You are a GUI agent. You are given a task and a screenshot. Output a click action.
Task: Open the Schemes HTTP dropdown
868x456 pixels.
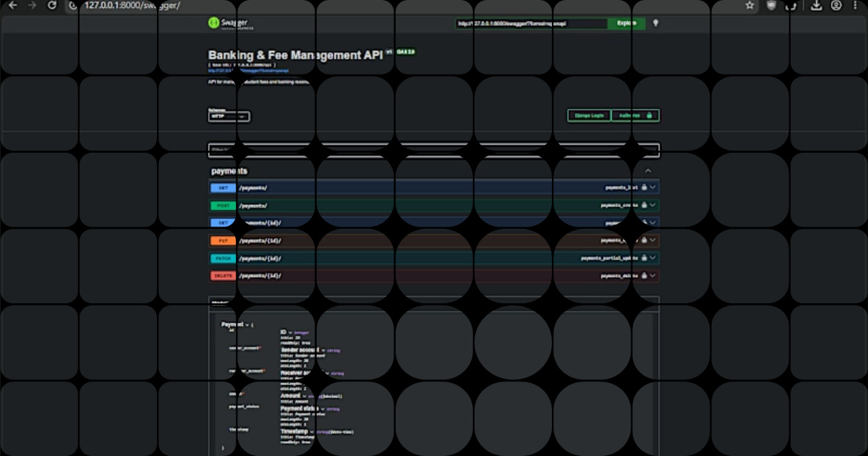[229, 116]
